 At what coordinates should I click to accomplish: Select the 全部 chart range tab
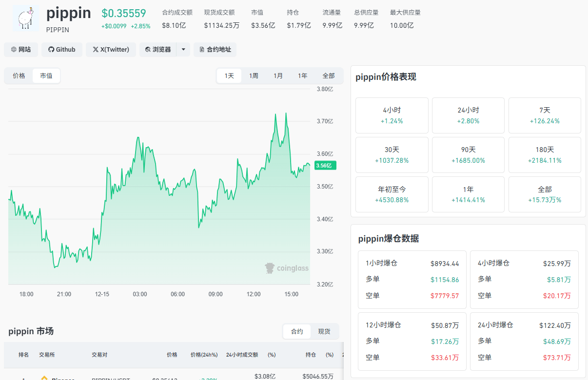pyautogui.click(x=329, y=76)
